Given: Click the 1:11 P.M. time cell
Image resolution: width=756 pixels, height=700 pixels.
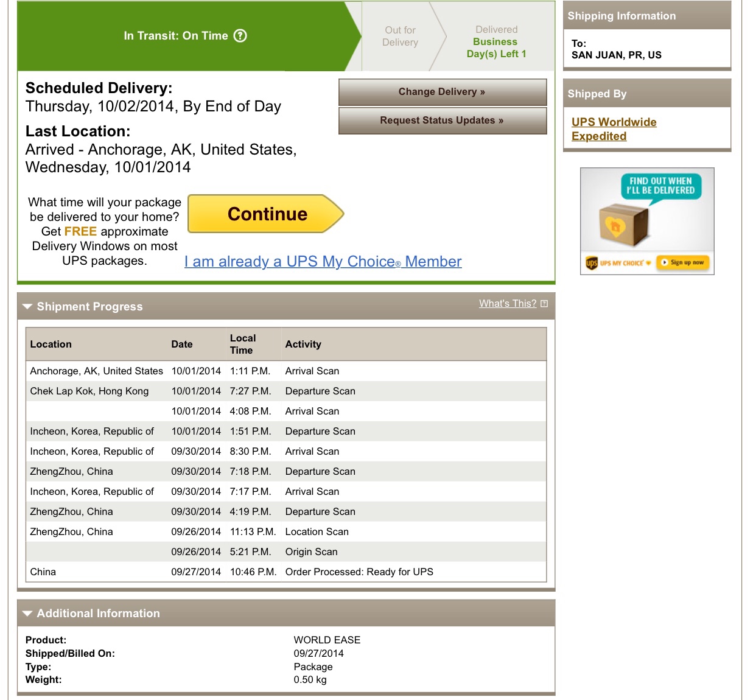Looking at the screenshot, I should click(x=250, y=371).
